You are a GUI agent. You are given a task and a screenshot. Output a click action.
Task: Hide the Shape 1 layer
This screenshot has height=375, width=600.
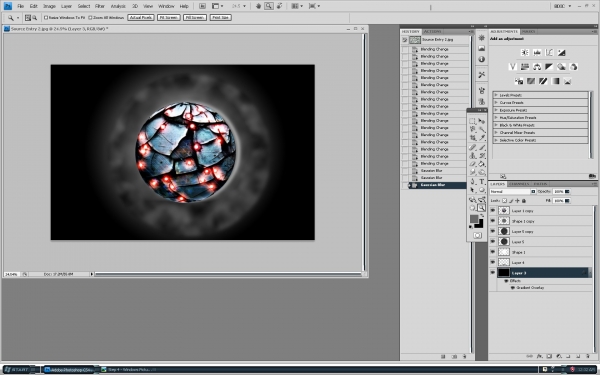point(492,252)
